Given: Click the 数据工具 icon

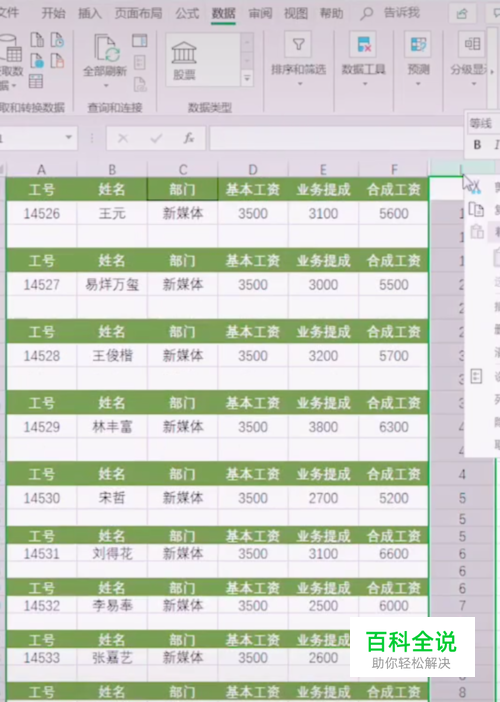Looking at the screenshot, I should (363, 44).
